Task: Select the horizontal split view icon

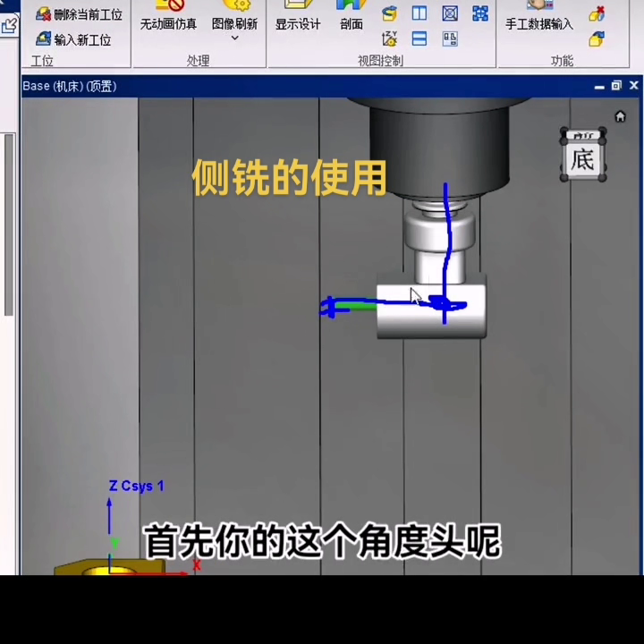Action: [419, 38]
